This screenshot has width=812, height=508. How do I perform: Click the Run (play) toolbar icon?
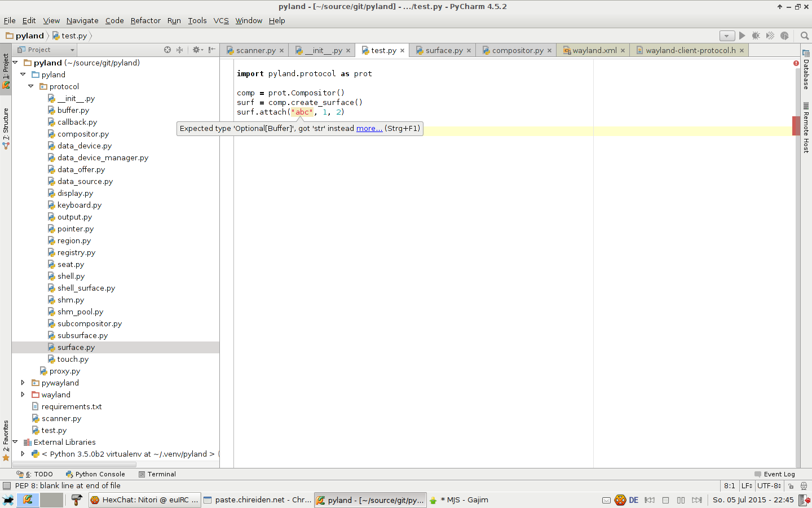pyautogui.click(x=742, y=36)
